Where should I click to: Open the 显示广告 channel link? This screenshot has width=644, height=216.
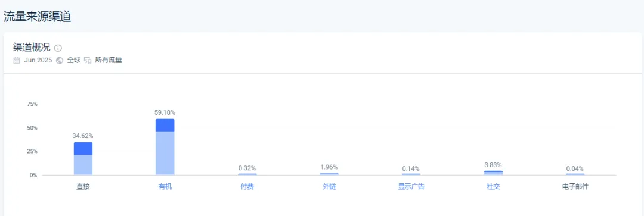(x=411, y=187)
